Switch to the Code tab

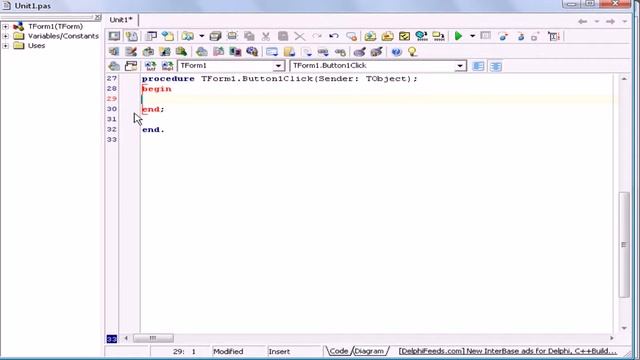pos(338,351)
